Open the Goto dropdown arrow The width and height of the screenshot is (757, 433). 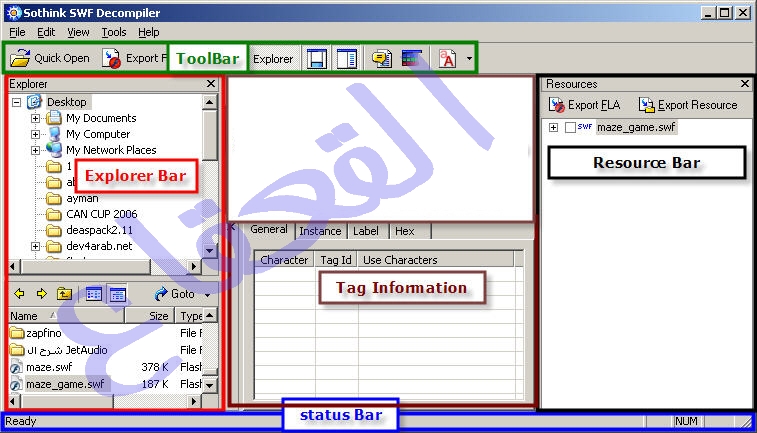coord(208,295)
